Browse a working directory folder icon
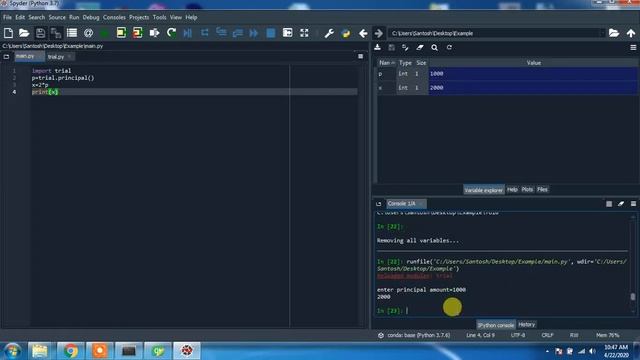The width and height of the screenshot is (640, 360). point(613,33)
